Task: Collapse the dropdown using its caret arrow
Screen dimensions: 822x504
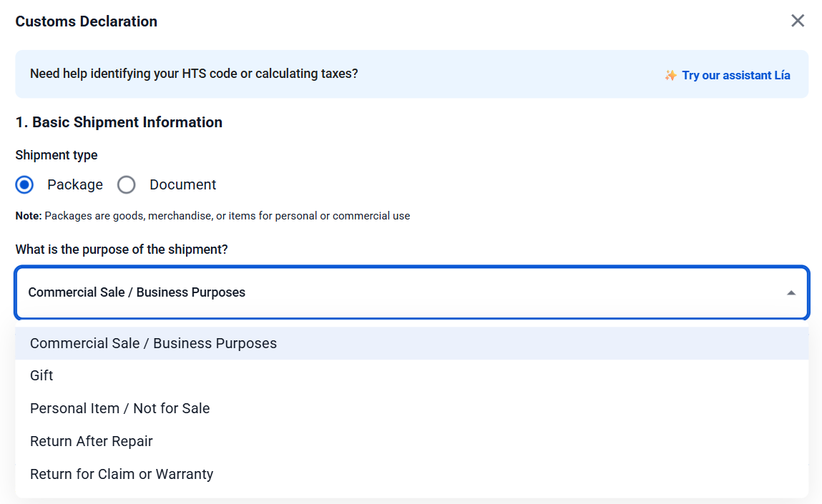Action: coord(791,292)
